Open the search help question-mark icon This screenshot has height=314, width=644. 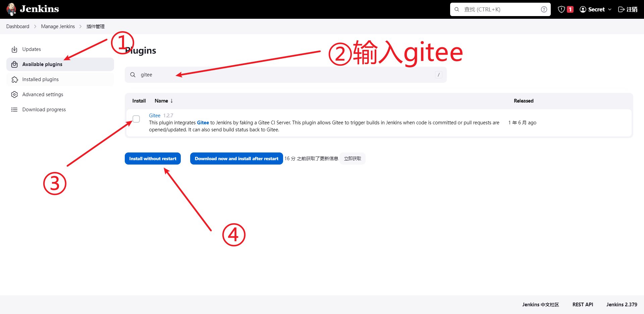(x=544, y=9)
